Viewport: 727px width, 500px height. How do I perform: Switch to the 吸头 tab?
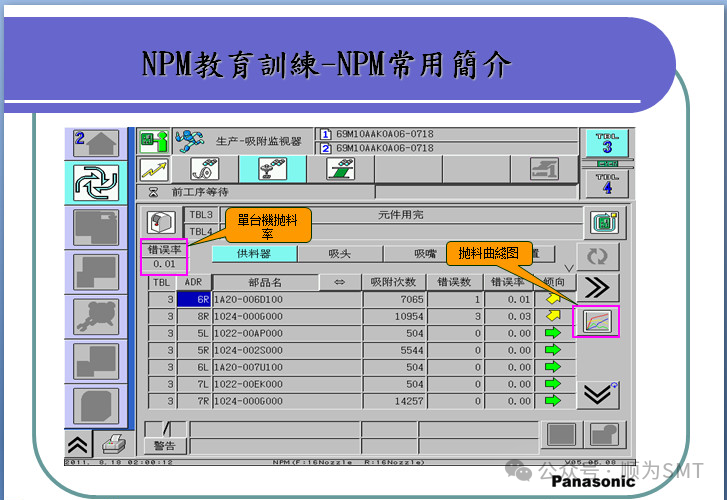coord(339,254)
